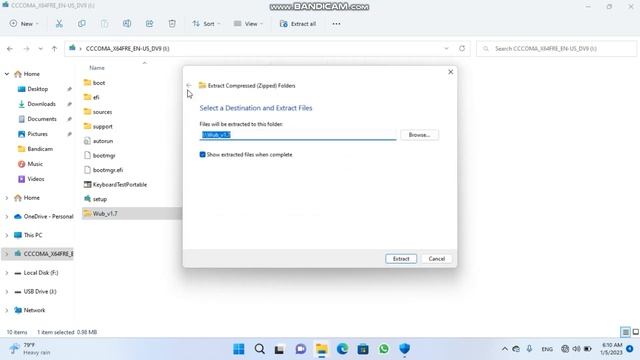Screen dimensions: 640x360
Task: Click Extract all in the toolbar
Action: pos(298,24)
